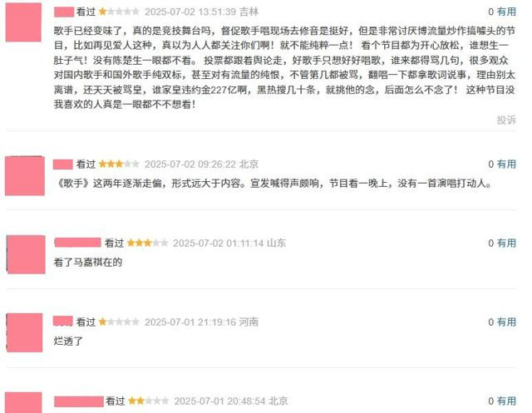Screen dimensions: 532x413
Task: Mark the 09:26:22 Beijing review as 有用
Action: 506,164
